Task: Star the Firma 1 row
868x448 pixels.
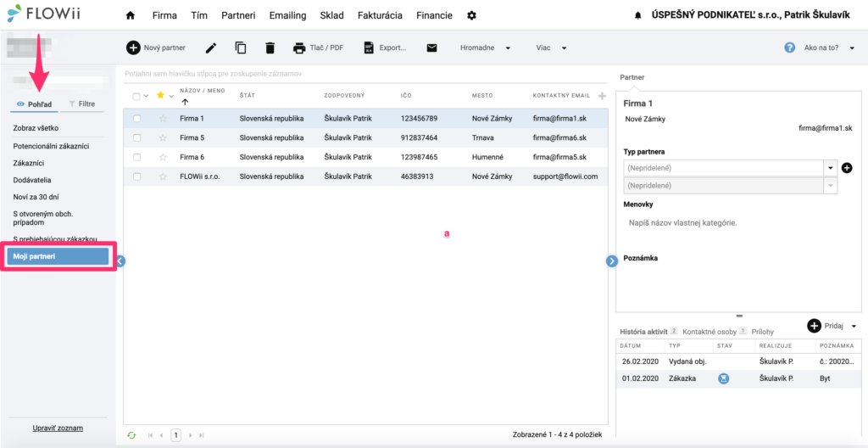Action: [163, 118]
